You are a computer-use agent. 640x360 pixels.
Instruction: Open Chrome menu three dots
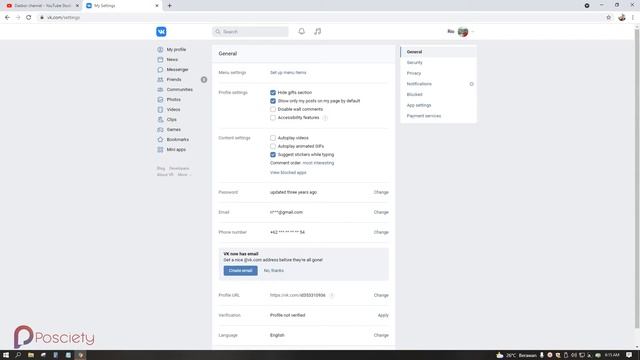click(633, 18)
